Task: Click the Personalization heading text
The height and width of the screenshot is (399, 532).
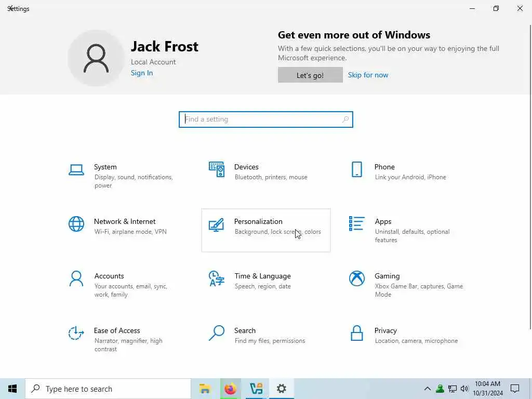Action: [x=258, y=221]
